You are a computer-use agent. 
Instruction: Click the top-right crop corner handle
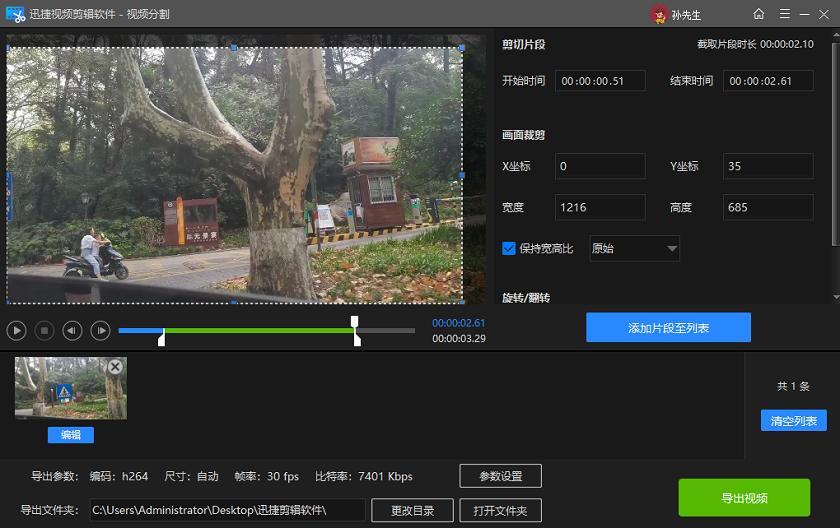coord(462,48)
